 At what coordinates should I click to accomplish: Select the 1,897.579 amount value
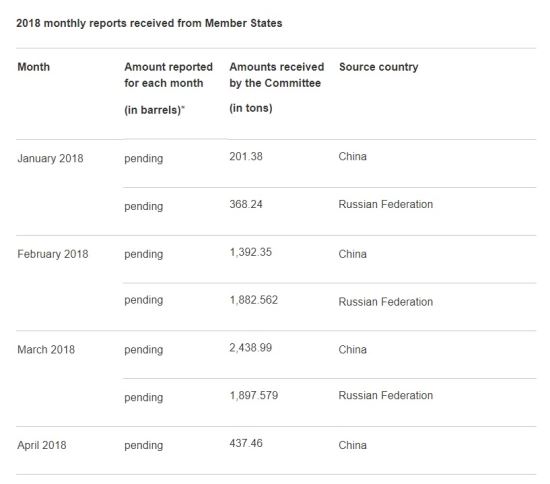click(254, 396)
